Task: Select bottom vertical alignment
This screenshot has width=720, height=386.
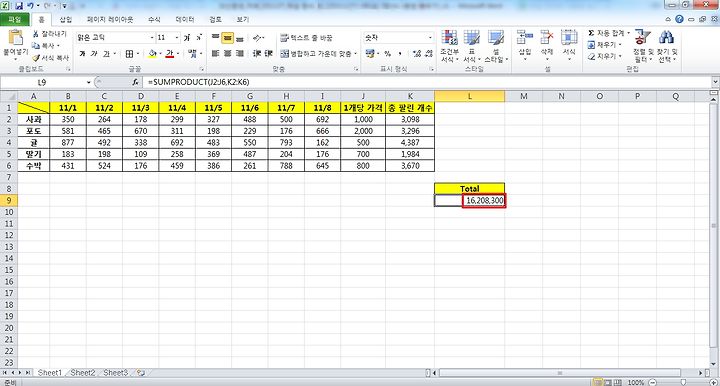Action: click(x=239, y=38)
